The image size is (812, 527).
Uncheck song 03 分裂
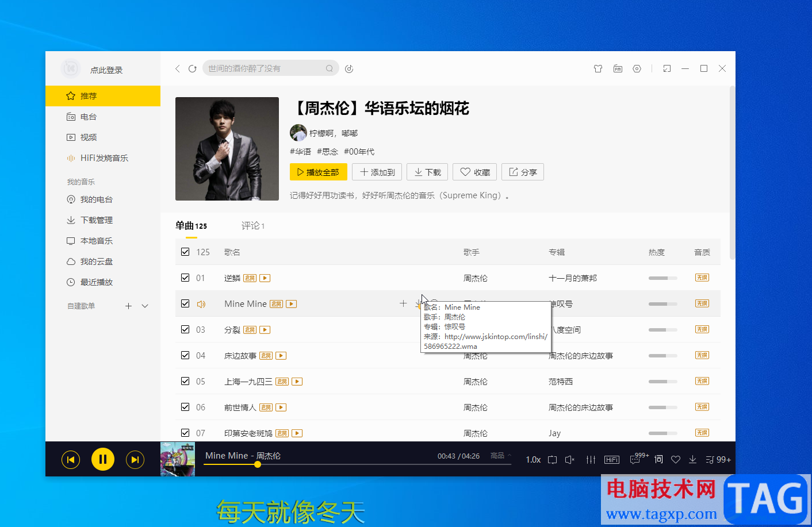pyautogui.click(x=185, y=329)
